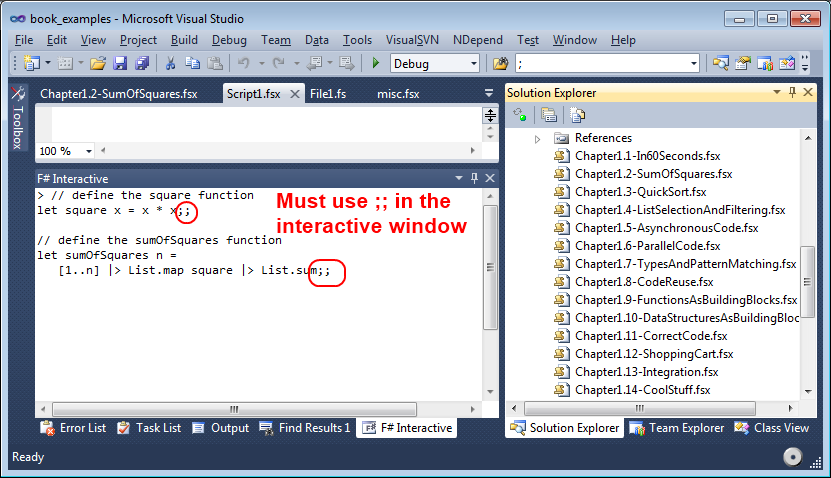Viewport: 831px width, 478px height.
Task: Open the Debug configuration dropdown
Action: (474, 64)
